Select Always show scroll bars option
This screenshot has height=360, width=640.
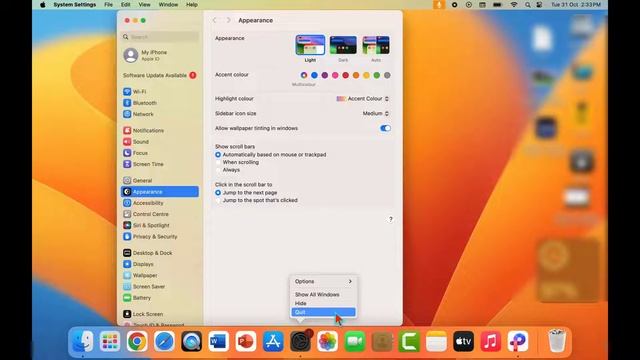(218, 170)
